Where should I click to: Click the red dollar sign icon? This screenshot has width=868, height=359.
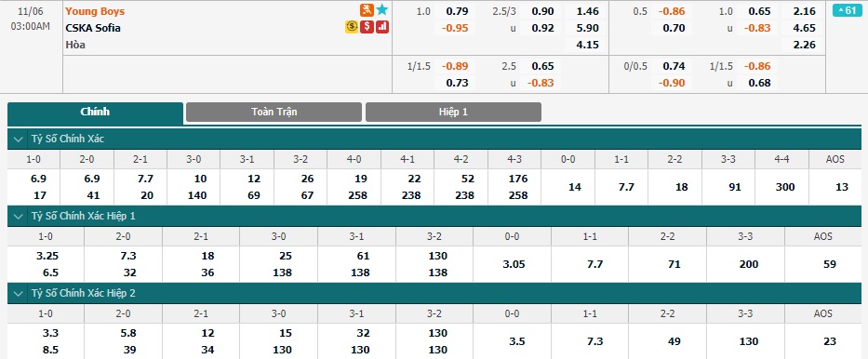point(367,27)
